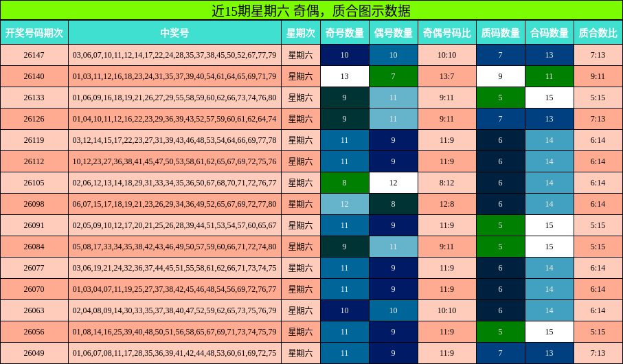Select draw number 26056
This screenshot has height=364, width=623.
click(34, 332)
